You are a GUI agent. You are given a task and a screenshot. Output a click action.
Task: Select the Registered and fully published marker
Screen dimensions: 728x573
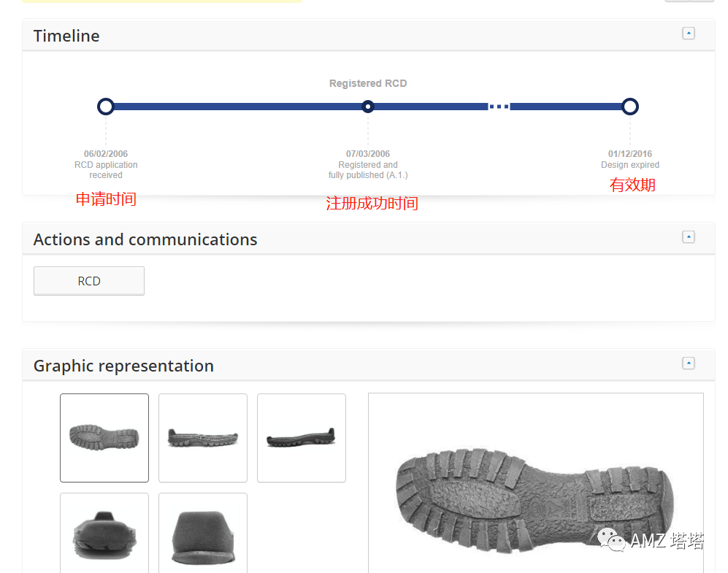(x=368, y=107)
